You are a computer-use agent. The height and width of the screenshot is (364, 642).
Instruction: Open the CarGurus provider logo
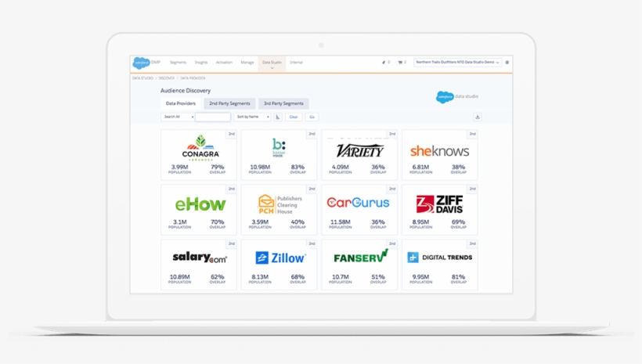click(x=359, y=202)
